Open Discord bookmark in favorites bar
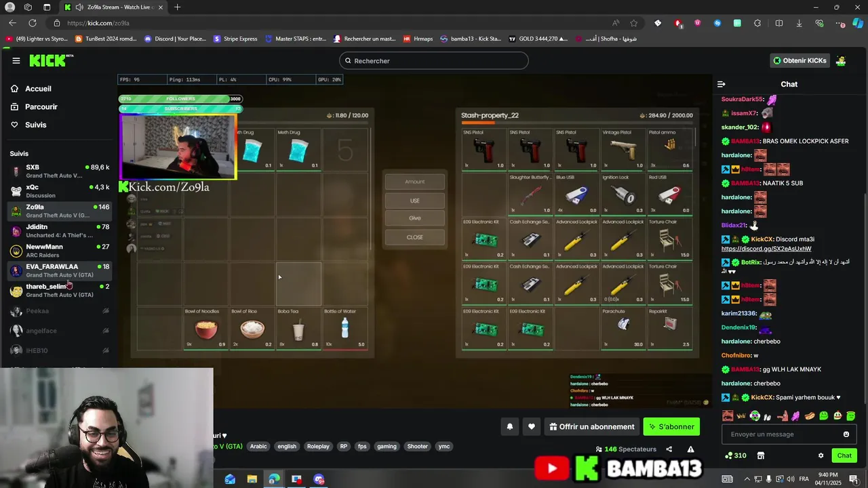868x488 pixels. coord(175,39)
